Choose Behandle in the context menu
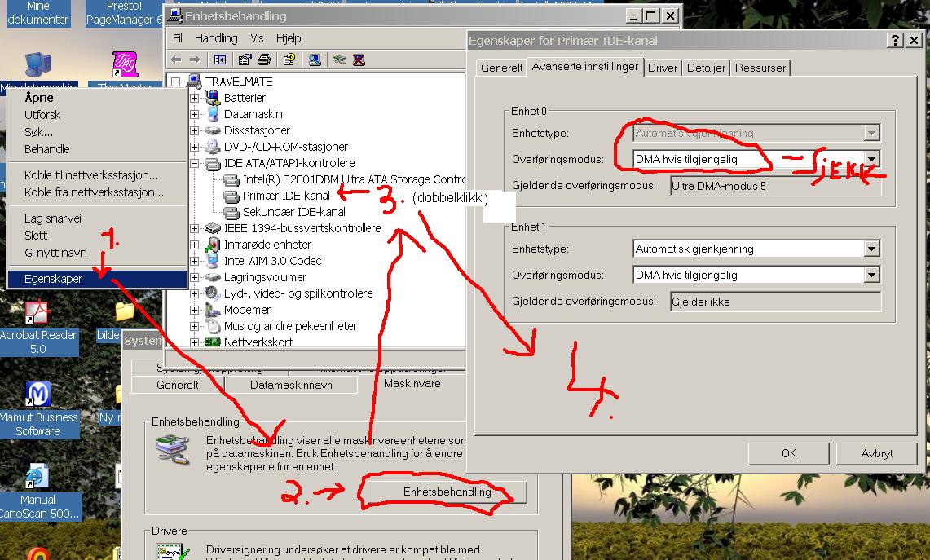Viewport: 930px width, 560px height. 97,149
